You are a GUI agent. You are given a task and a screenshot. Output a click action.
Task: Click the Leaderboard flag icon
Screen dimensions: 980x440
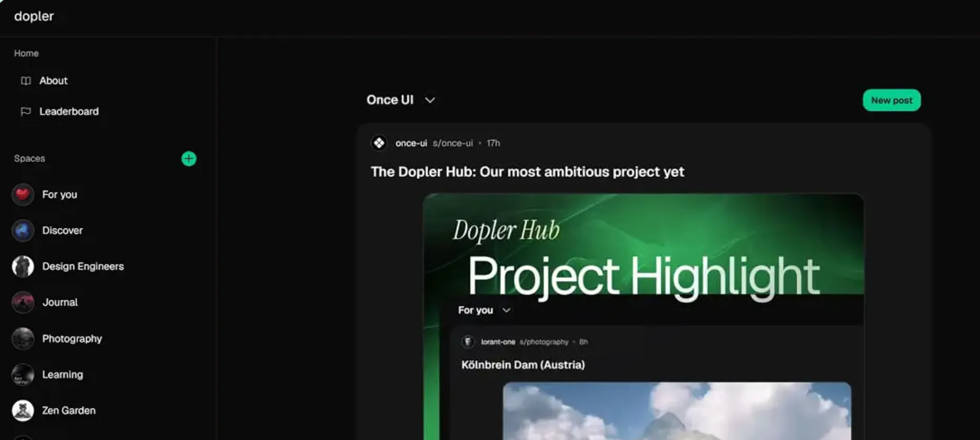pos(26,111)
